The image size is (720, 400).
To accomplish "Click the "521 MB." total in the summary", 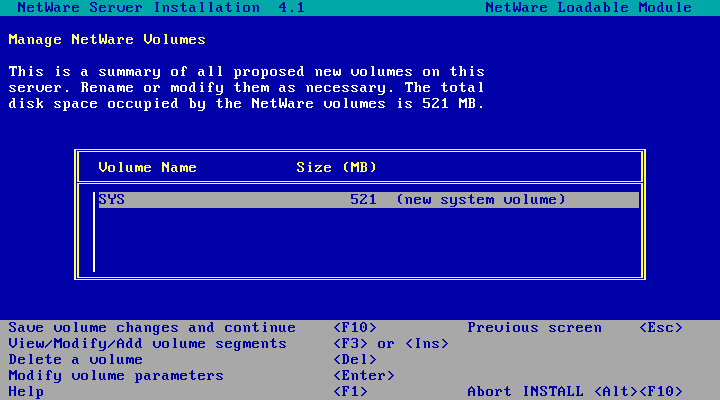I will click(x=453, y=104).
